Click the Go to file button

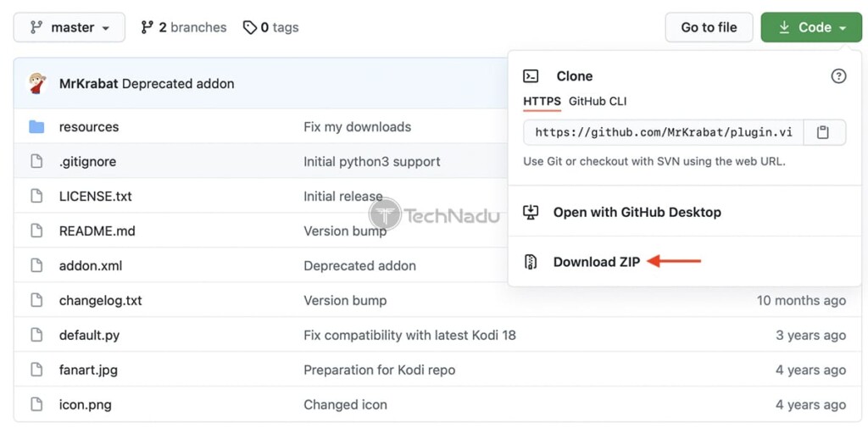(709, 27)
